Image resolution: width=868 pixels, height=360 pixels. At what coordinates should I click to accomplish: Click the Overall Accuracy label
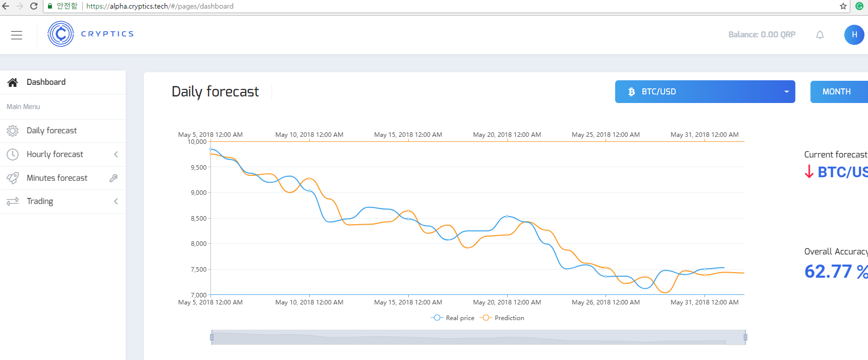tap(836, 251)
